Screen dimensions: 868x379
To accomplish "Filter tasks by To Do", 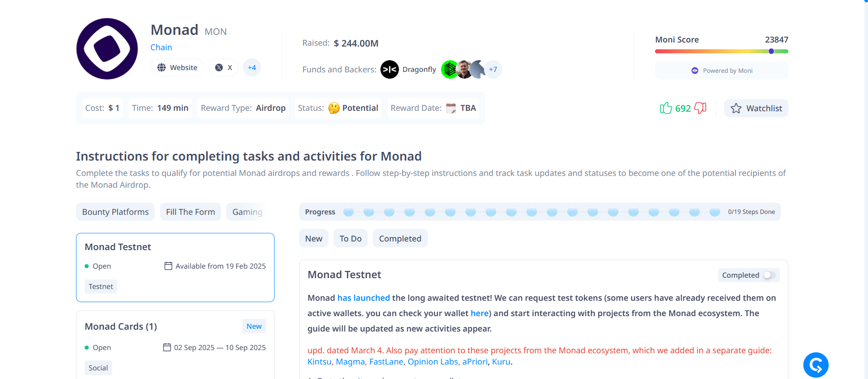I will 351,238.
